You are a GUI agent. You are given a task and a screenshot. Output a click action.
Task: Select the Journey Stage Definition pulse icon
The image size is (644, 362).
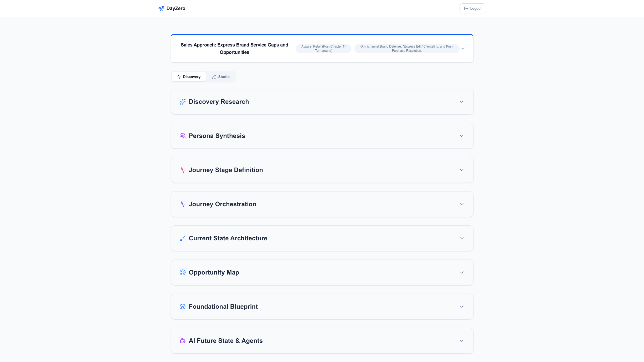(182, 170)
